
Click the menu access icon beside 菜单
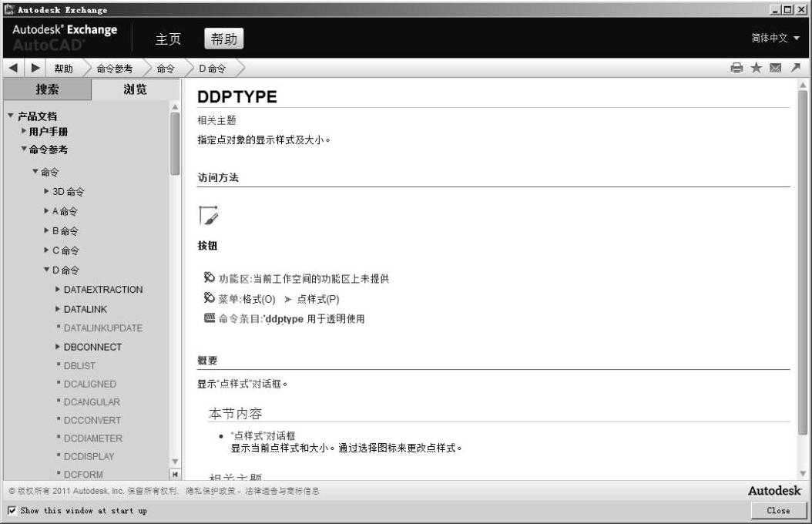point(209,297)
